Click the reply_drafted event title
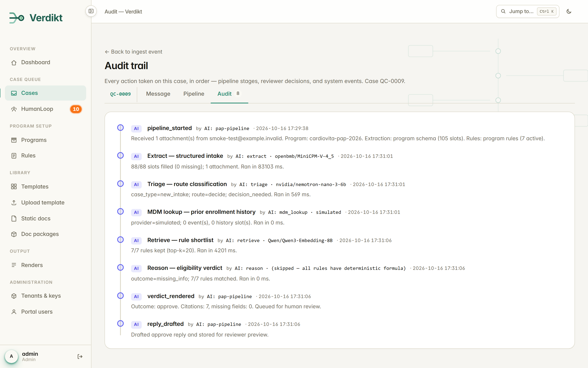This screenshot has width=588, height=368. coord(165,324)
